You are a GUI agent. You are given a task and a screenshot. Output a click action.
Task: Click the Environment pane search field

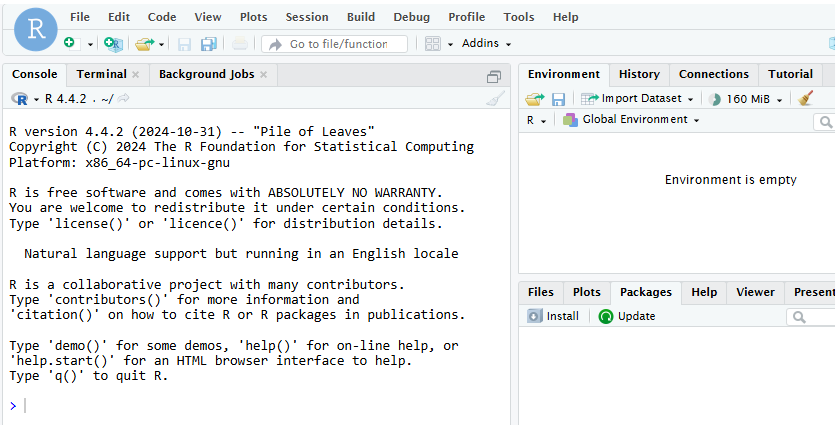827,122
